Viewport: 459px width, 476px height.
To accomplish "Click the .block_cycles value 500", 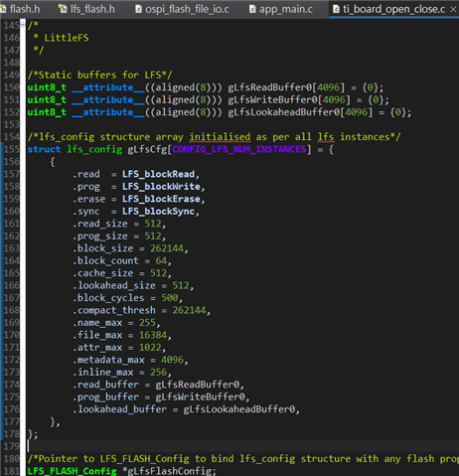I will point(170,298).
